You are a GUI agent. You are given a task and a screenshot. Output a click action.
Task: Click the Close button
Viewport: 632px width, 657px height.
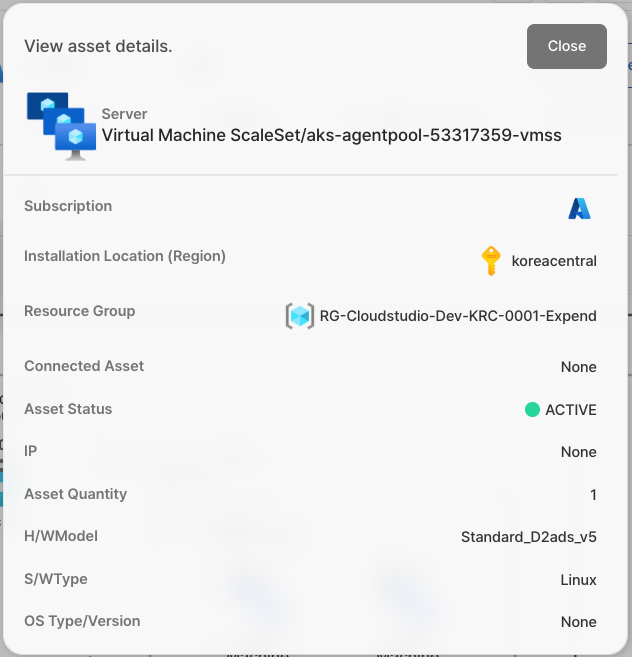(566, 46)
